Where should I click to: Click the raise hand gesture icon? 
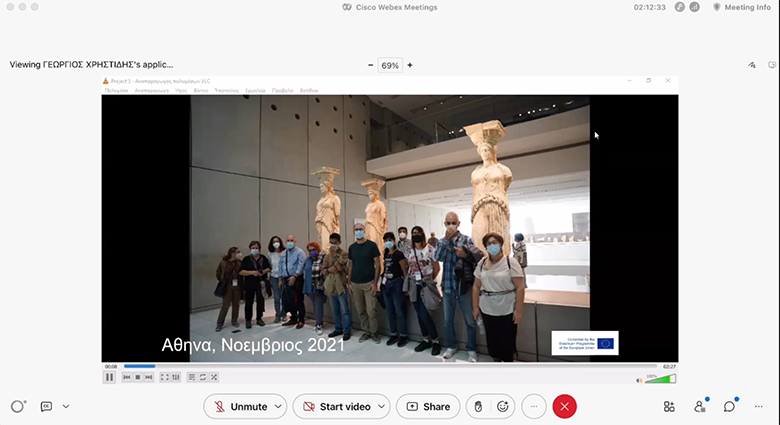[479, 407]
